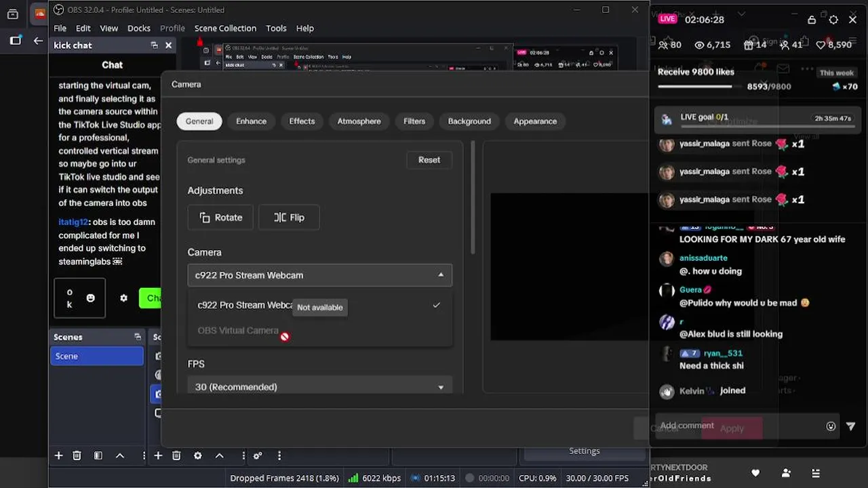Click the gift icon showing 14

click(748, 45)
